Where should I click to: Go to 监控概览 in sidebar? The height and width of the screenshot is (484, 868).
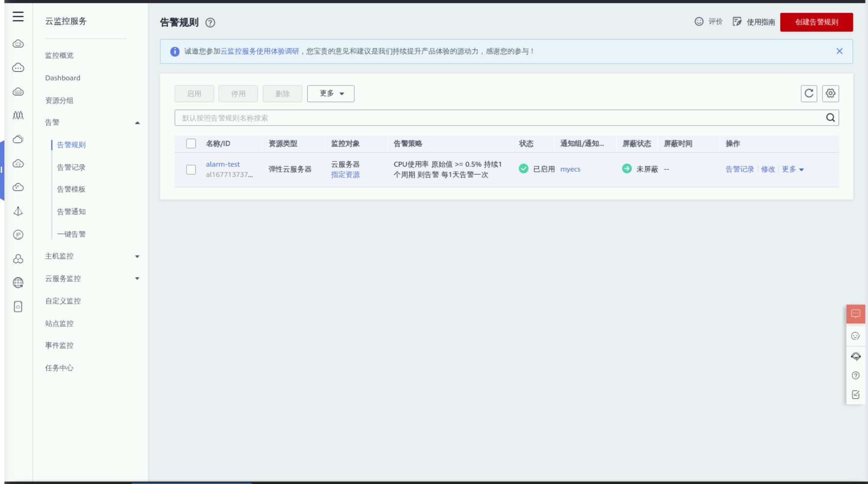coord(59,55)
